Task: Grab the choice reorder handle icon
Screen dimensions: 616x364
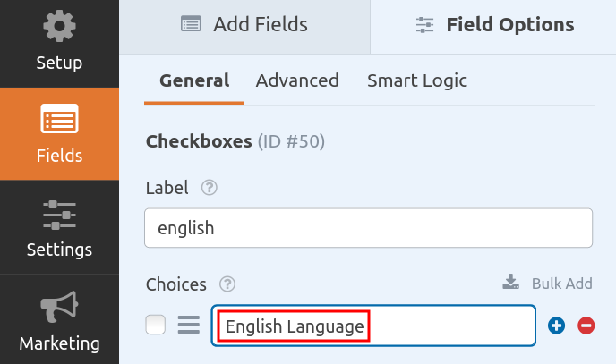Action: (188, 326)
